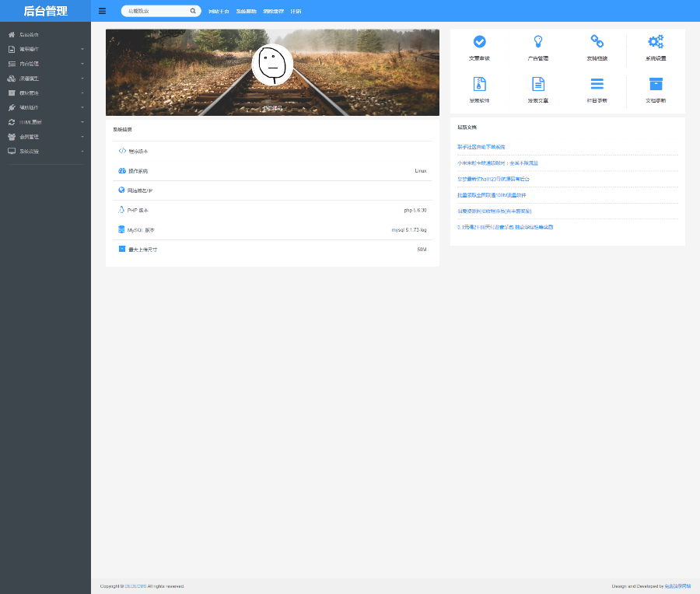Open the 联手社区自助下单系统 article link
Viewport: 700px width, 594px height.
[481, 147]
